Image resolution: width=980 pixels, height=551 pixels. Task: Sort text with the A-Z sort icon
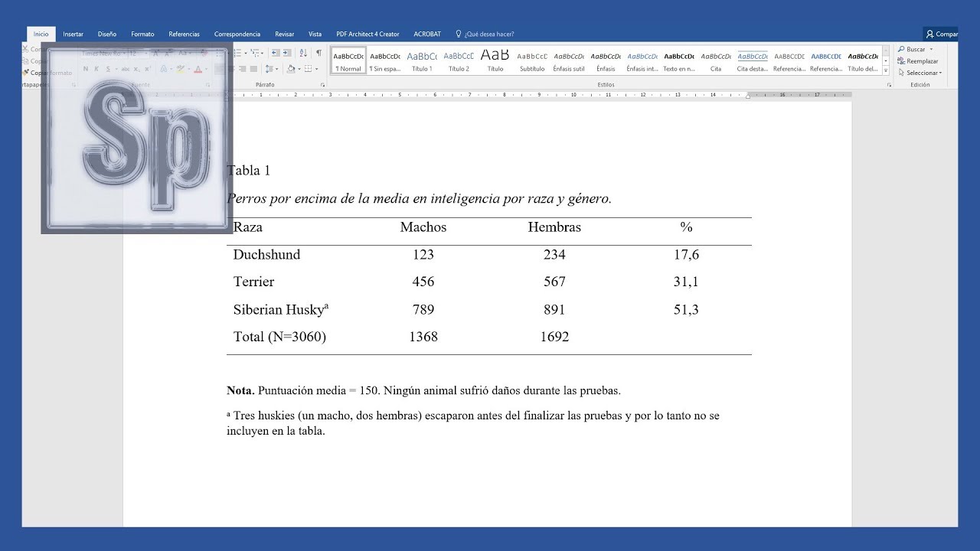click(303, 53)
